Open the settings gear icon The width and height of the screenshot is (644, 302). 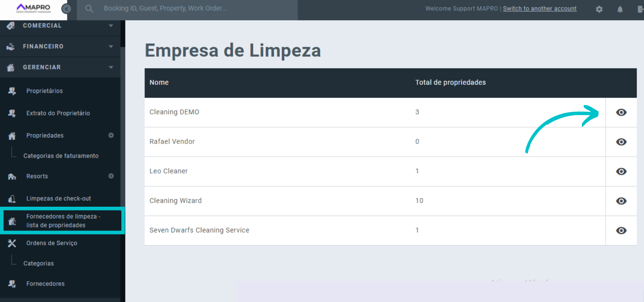[599, 9]
